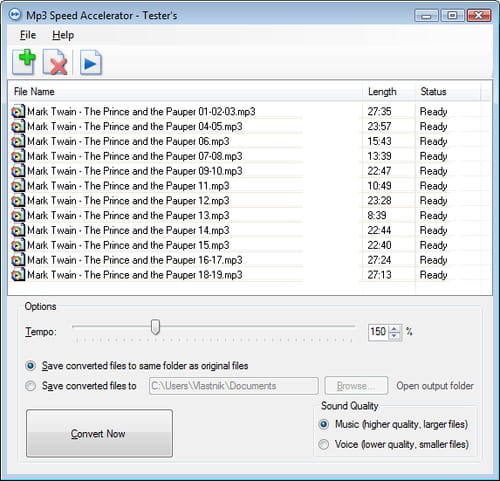Click file icon of Pauper 11.mp3 row
The width and height of the screenshot is (500, 481).
pyautogui.click(x=18, y=186)
